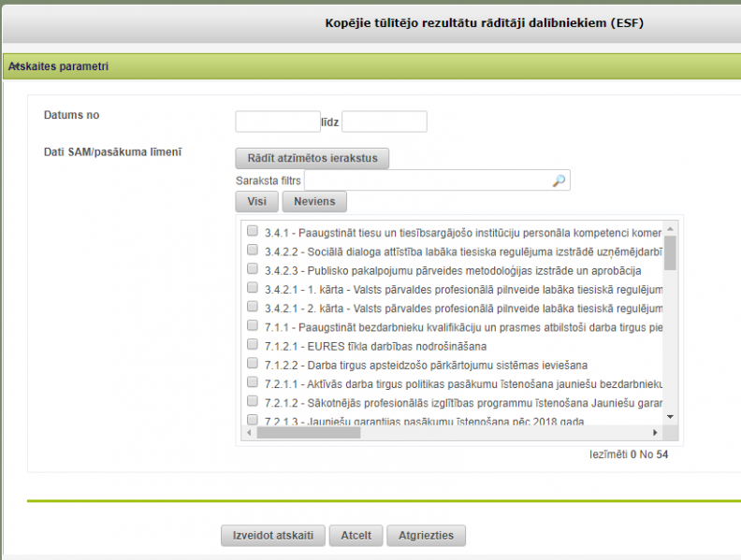Click Rādīt atzīmētos ierakstus button
The height and width of the screenshot is (560, 741).
coord(312,158)
